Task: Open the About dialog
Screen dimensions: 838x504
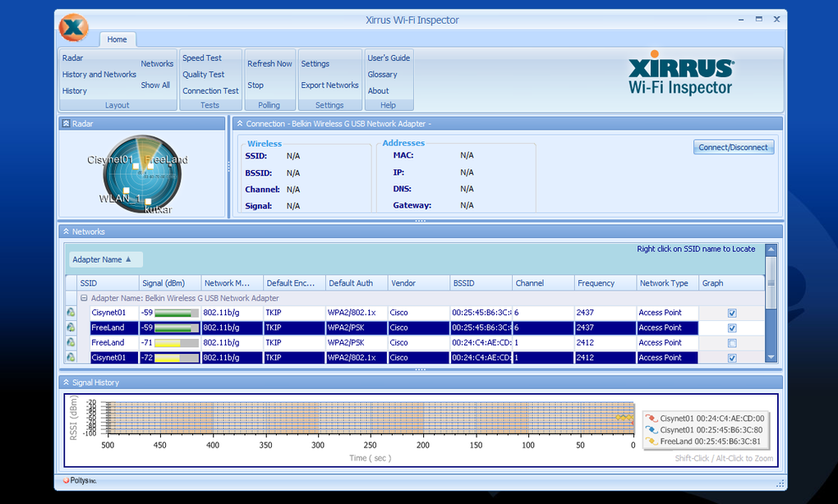Action: coord(379,91)
